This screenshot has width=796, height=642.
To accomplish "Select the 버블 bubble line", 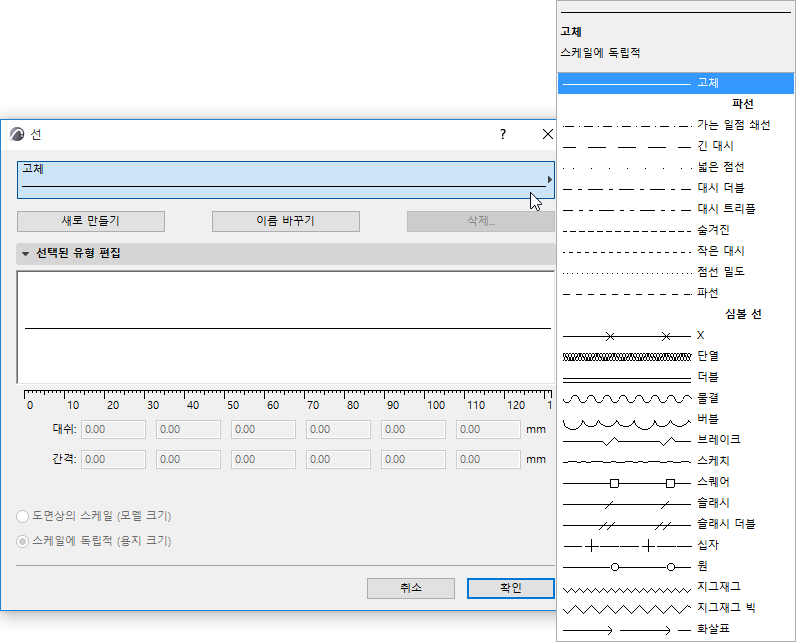I will (x=675, y=419).
